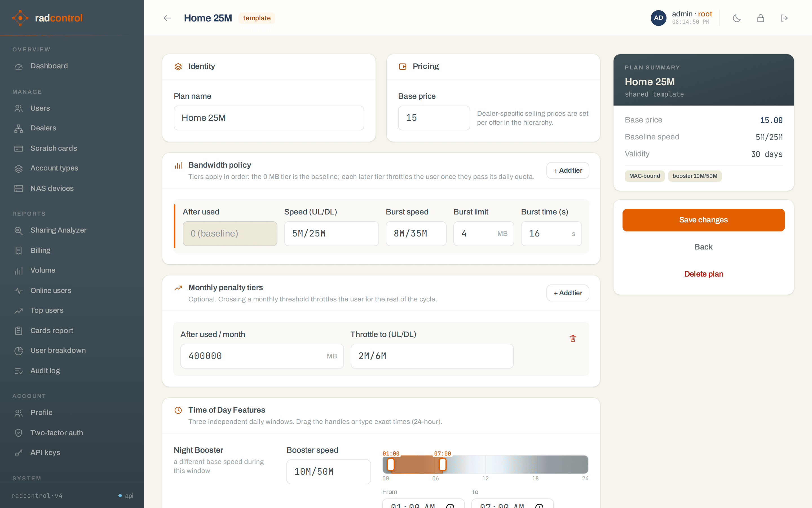Navigate to Account types
The image size is (812, 508).
click(x=72, y=168)
